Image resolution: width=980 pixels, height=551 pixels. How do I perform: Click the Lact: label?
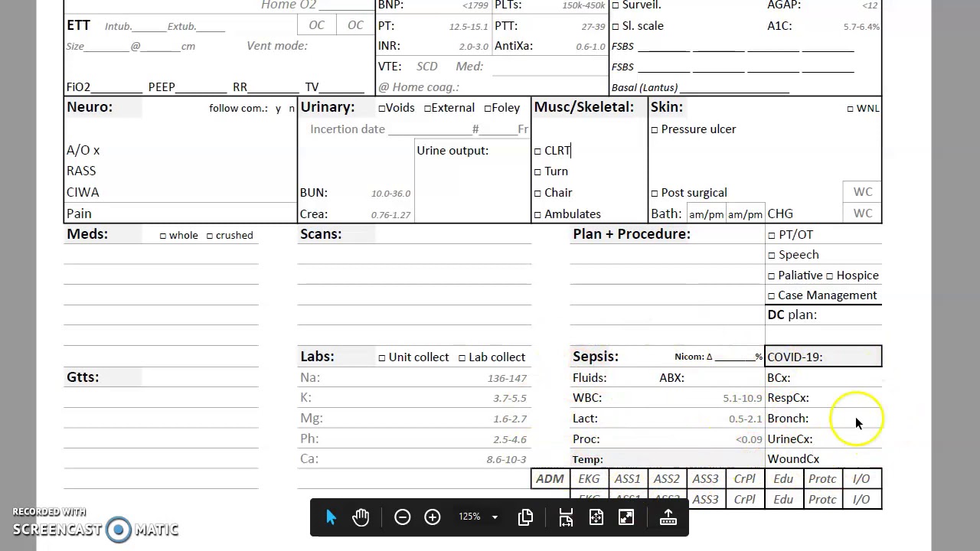pyautogui.click(x=585, y=419)
